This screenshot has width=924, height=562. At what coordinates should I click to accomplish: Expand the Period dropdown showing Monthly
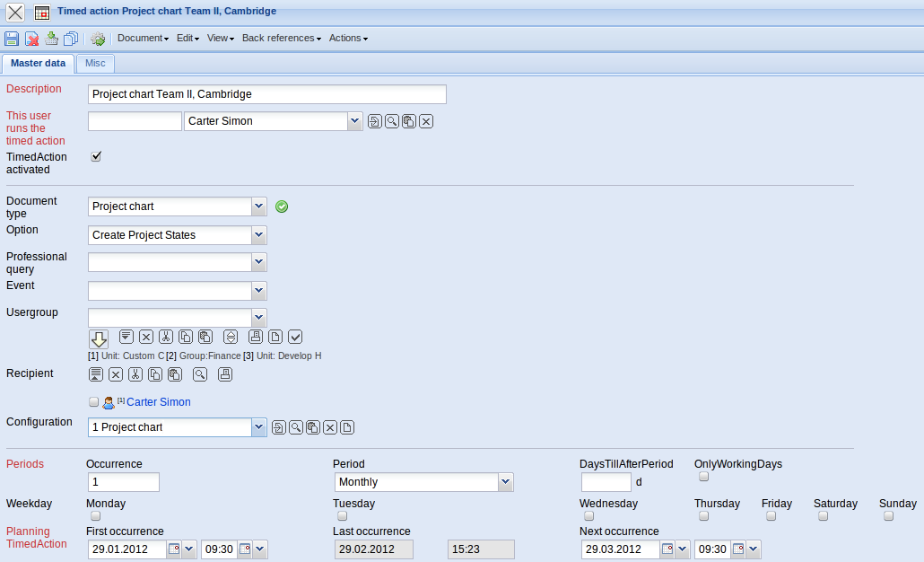(506, 482)
